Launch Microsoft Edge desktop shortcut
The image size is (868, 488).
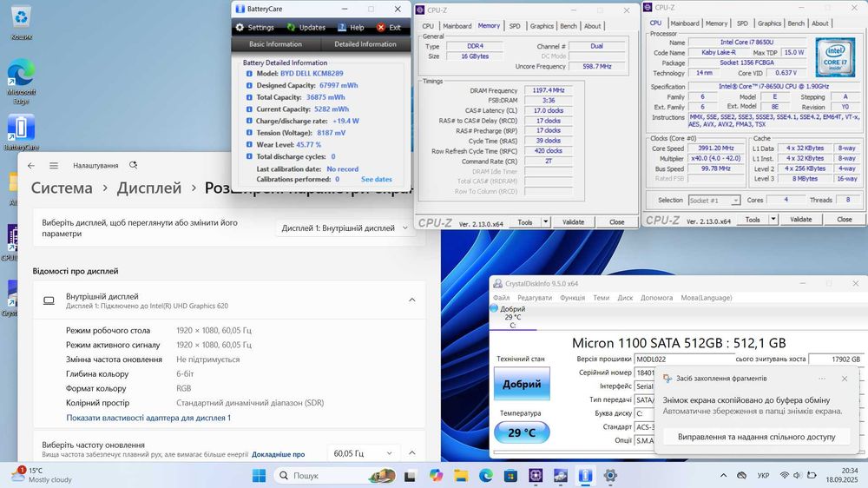[x=21, y=82]
